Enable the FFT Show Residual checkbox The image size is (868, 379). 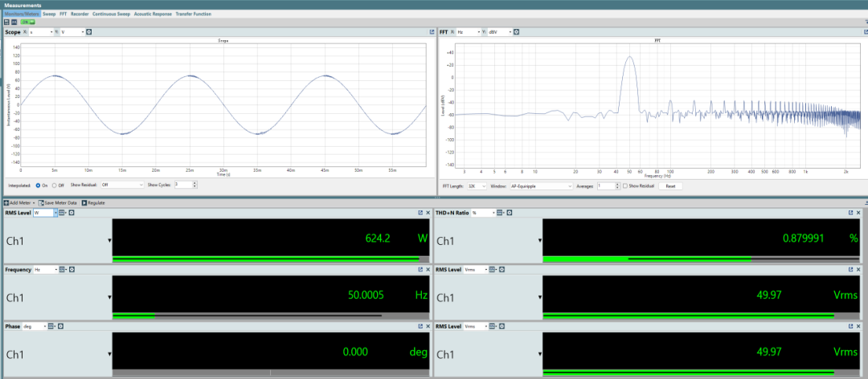625,186
